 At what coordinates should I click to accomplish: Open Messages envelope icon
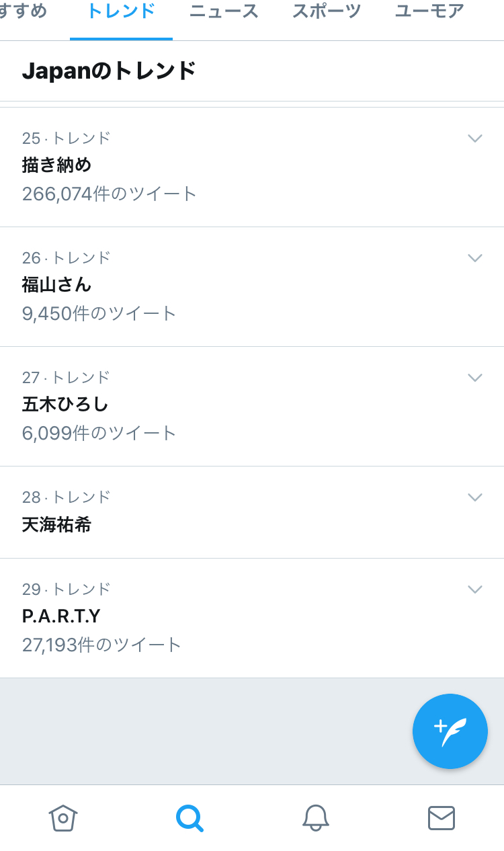[442, 817]
